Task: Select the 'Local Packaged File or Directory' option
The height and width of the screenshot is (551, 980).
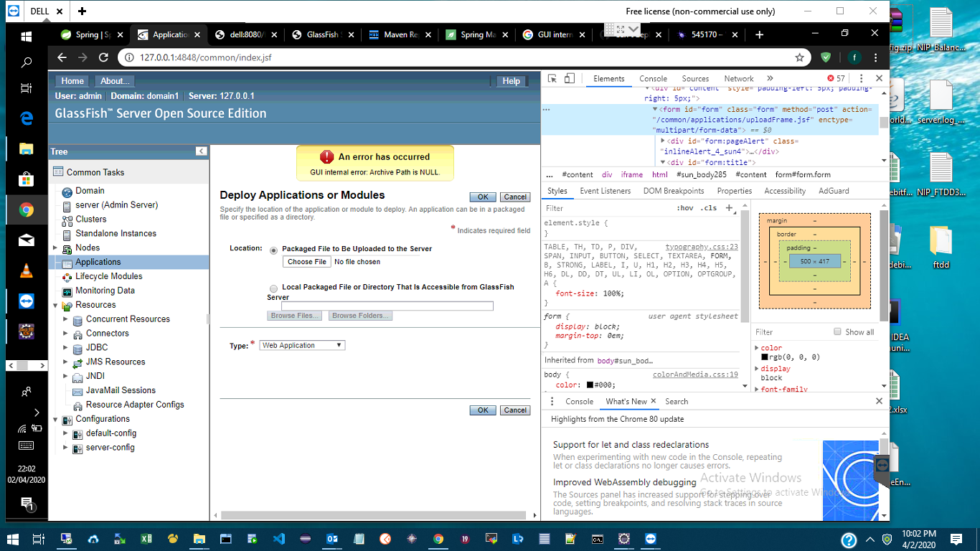Action: pos(273,288)
